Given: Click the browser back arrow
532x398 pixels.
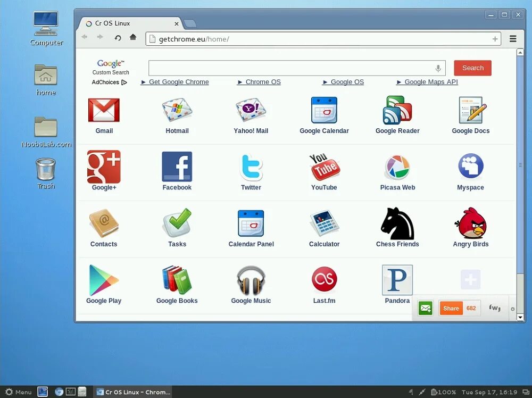Looking at the screenshot, I should (x=85, y=37).
